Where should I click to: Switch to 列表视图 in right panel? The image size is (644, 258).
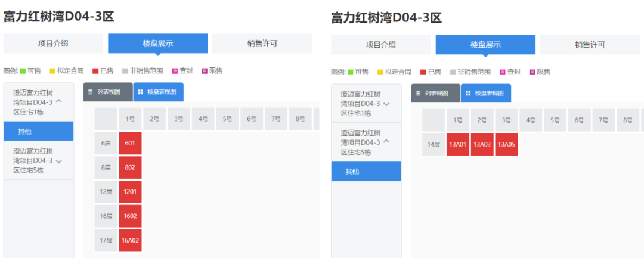coord(436,93)
